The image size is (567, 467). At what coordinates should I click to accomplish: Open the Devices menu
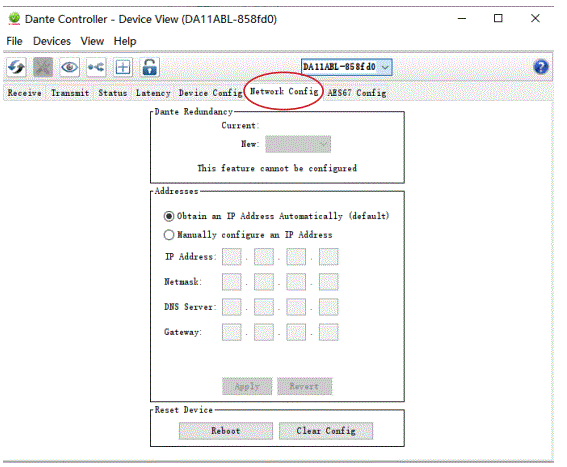(52, 41)
